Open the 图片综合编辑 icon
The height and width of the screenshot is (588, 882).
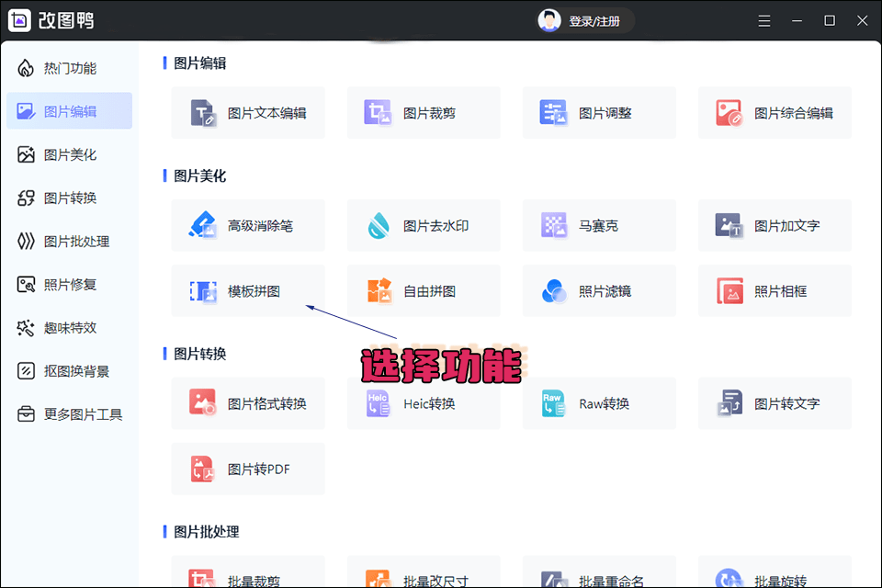(x=729, y=112)
